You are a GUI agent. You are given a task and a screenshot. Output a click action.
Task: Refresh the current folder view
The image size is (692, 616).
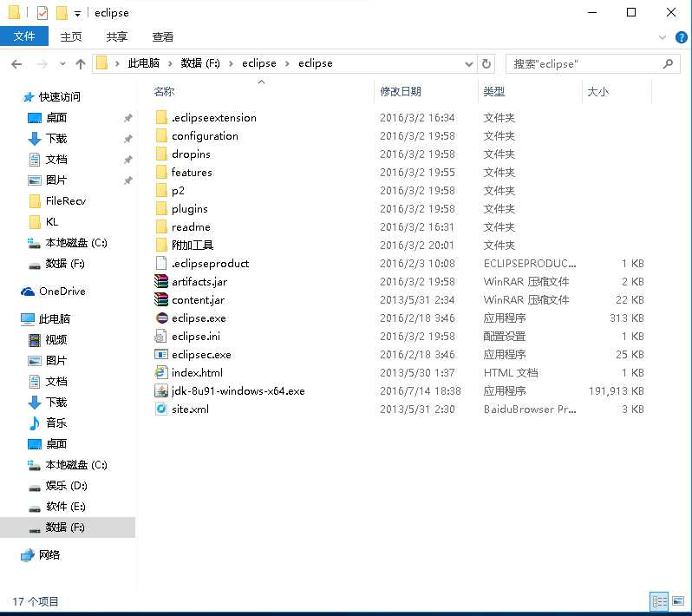[486, 64]
